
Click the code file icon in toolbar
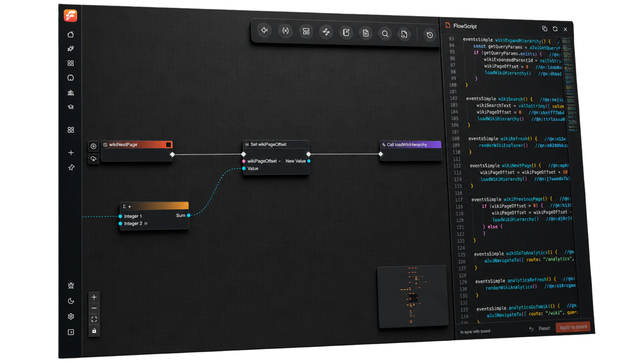[x=404, y=34]
